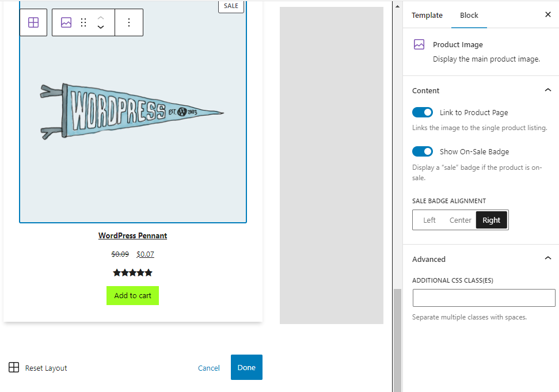Click the drag handle icon in toolbar
Viewport: 559px width, 392px height.
pos(83,22)
